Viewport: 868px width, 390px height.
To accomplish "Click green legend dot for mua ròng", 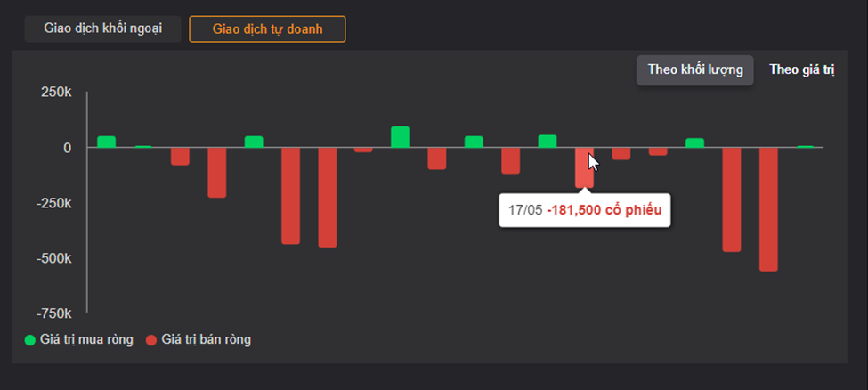I will (x=30, y=340).
